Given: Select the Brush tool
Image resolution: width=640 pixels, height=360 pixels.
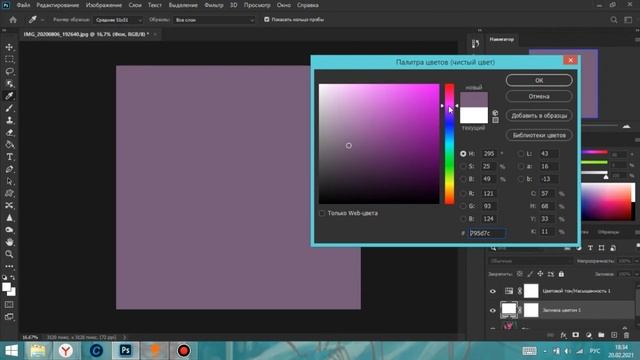Looking at the screenshot, I should coord(9,108).
